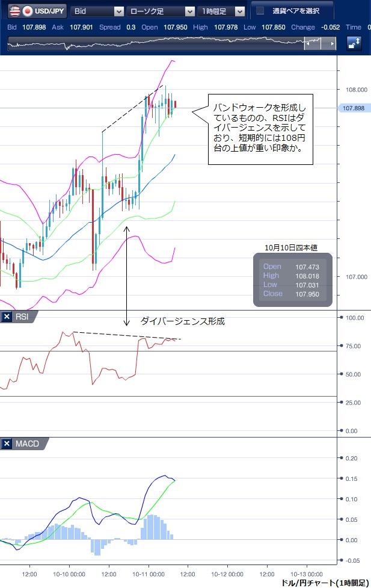Click the 107.898 current price tag
Viewport: 371px width, 588px height.
point(353,108)
